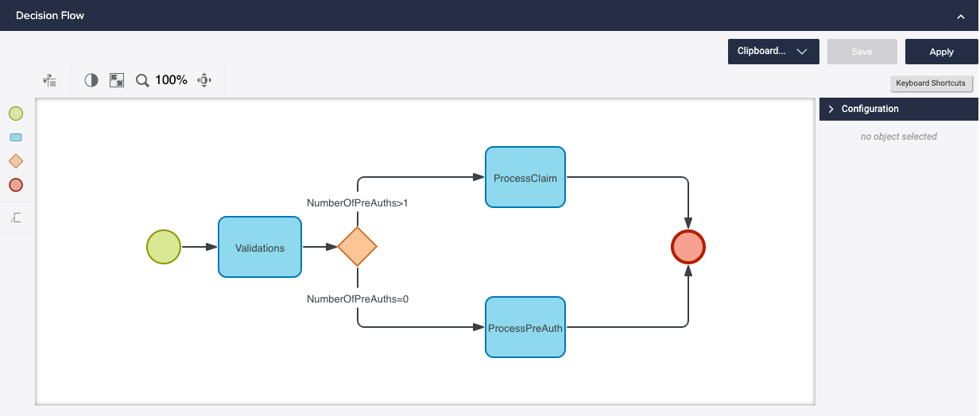The height and width of the screenshot is (416, 980).
Task: Select the red end node palette icon
Action: tap(16, 185)
